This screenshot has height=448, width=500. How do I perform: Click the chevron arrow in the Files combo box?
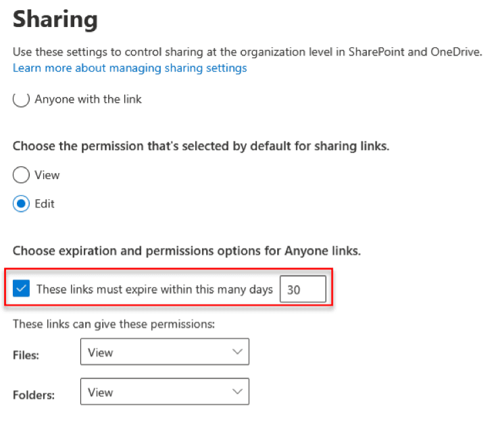click(x=236, y=352)
